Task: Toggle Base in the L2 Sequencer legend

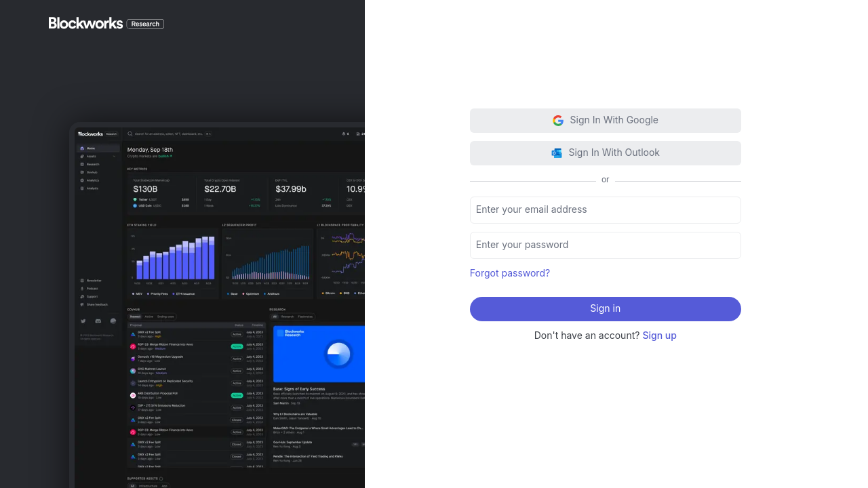Action: 234,293
